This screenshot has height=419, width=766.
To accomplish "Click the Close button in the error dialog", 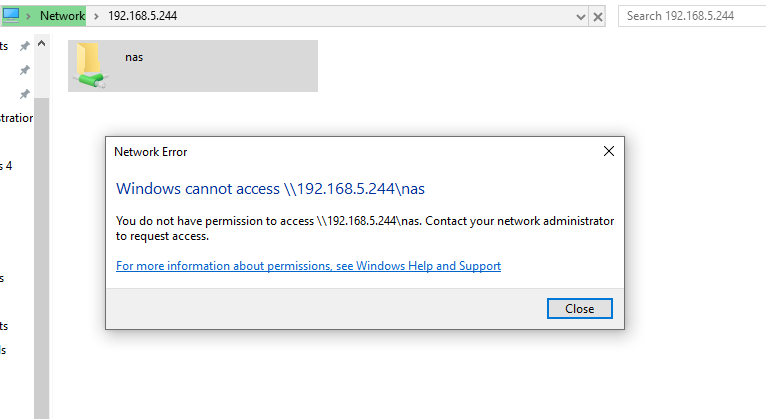I will pos(579,309).
